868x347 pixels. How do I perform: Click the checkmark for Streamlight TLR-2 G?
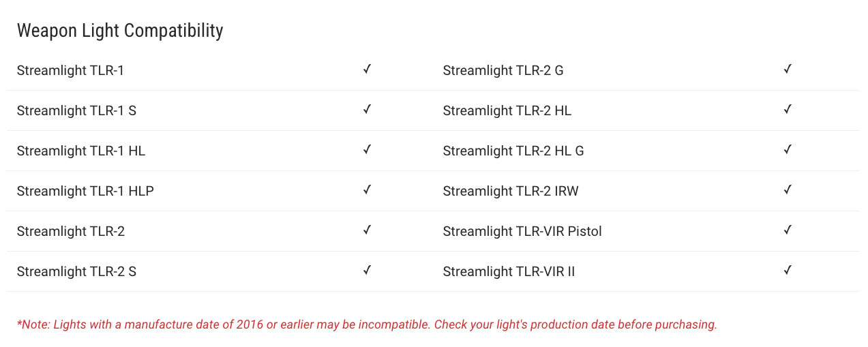click(x=788, y=69)
